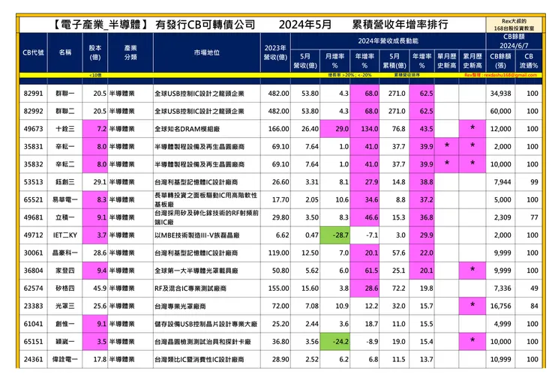The width and height of the screenshot is (555, 392).
Task: Click the email rexdashu168@gmail.com
Action: click(510, 75)
